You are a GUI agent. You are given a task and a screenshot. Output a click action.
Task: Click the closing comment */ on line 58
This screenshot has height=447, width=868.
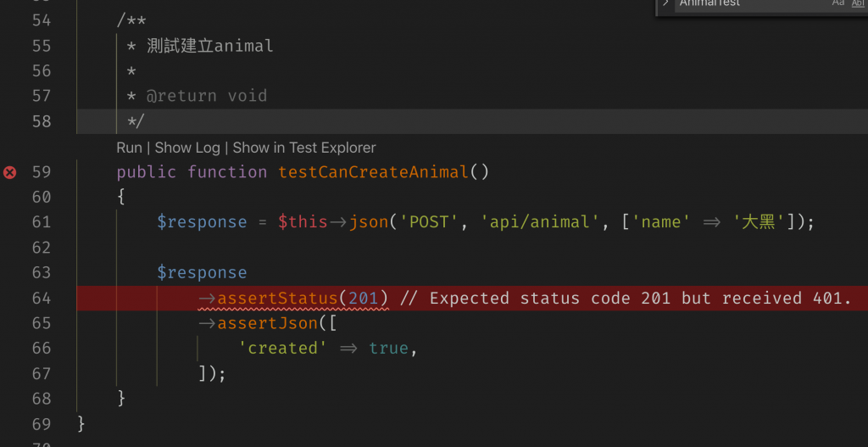click(136, 122)
